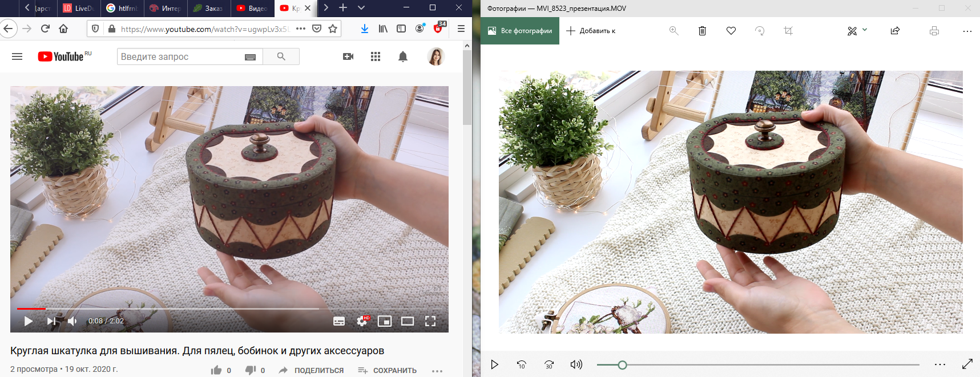Mute the YouTube video volume
980x377 pixels.
(72, 321)
